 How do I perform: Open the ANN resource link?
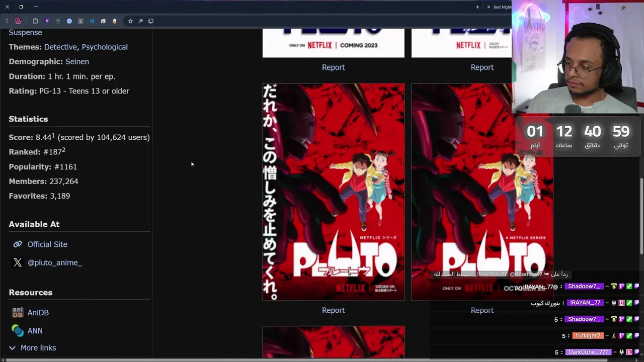pos(35,331)
